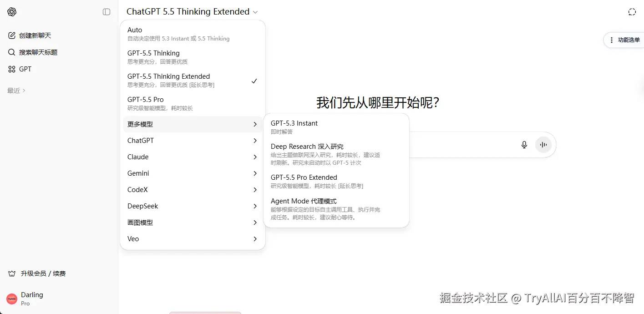Click the 升级会员 / 续费 label
Viewport: 644px width, 314px height.
click(43, 273)
